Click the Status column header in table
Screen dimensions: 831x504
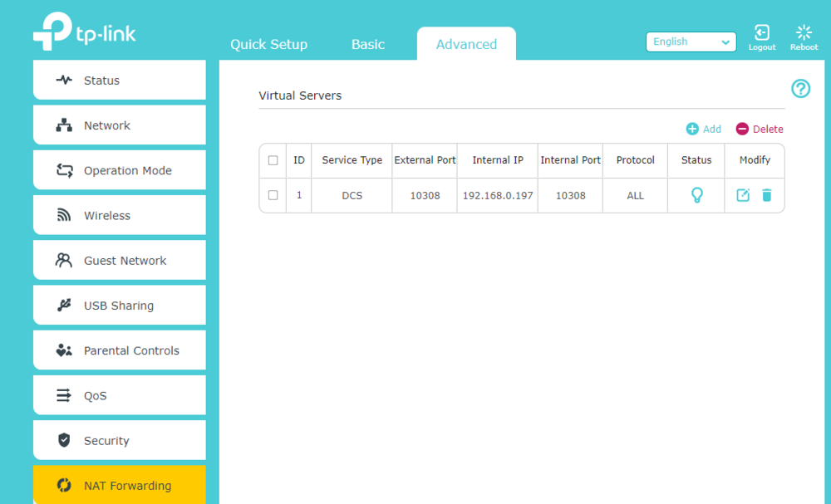point(696,160)
